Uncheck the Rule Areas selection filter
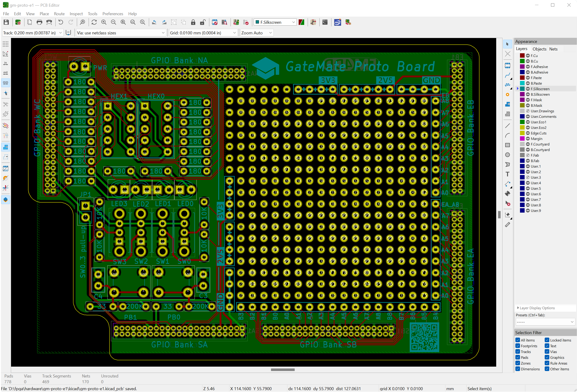The width and height of the screenshot is (577, 392). tap(547, 363)
